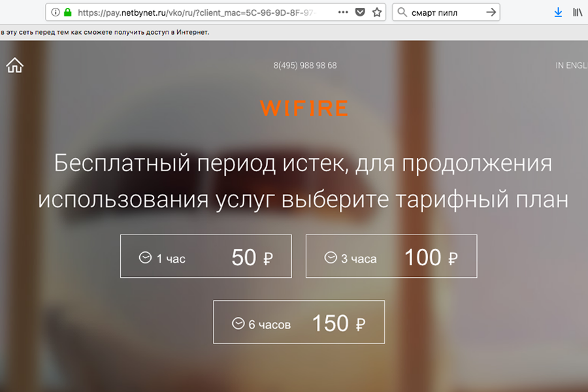Click the 50 ₽ price text
The image size is (588, 392).
tap(252, 257)
